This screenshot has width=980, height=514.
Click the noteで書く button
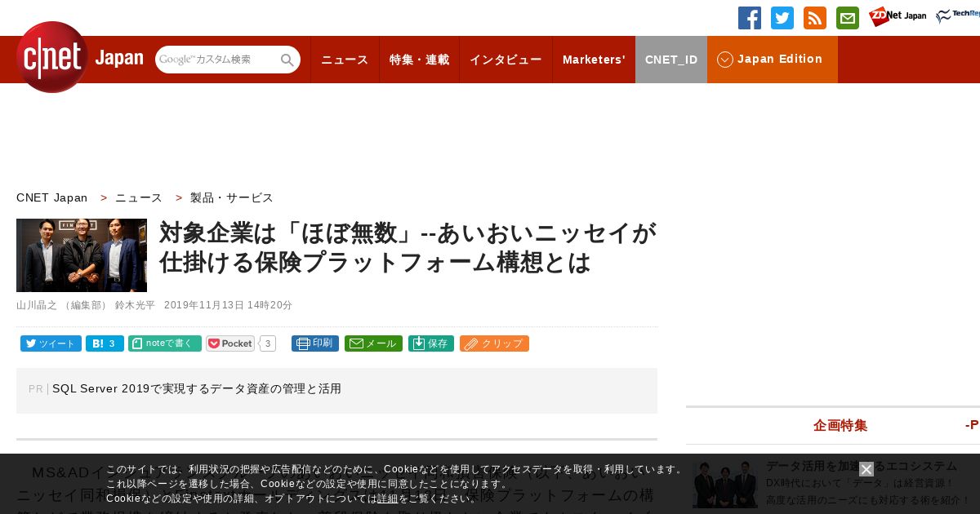tap(165, 343)
